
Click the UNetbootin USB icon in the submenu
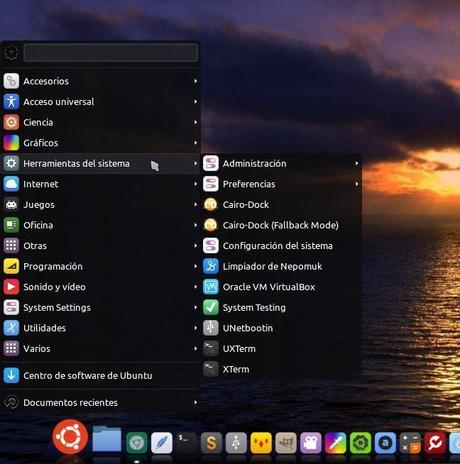click(211, 328)
